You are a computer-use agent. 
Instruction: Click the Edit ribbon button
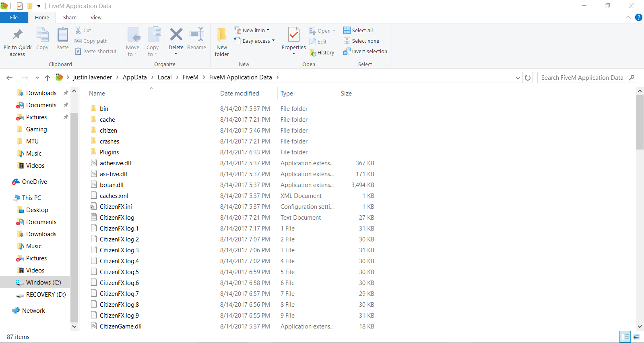(x=318, y=42)
